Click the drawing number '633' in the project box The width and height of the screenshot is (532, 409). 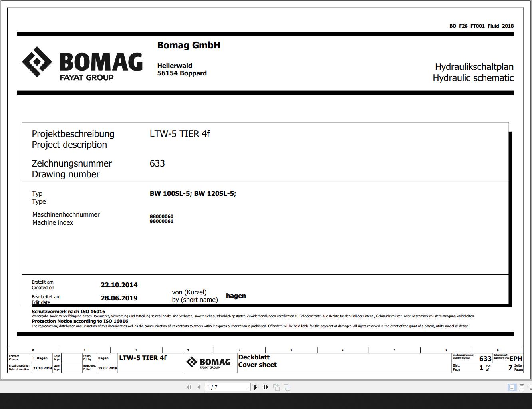pyautogui.click(x=157, y=163)
